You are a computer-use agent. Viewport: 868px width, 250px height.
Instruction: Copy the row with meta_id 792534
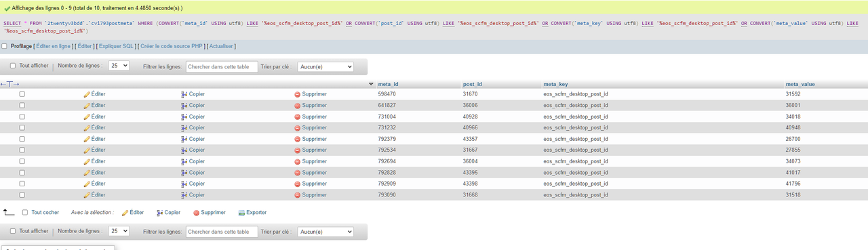[193, 150]
